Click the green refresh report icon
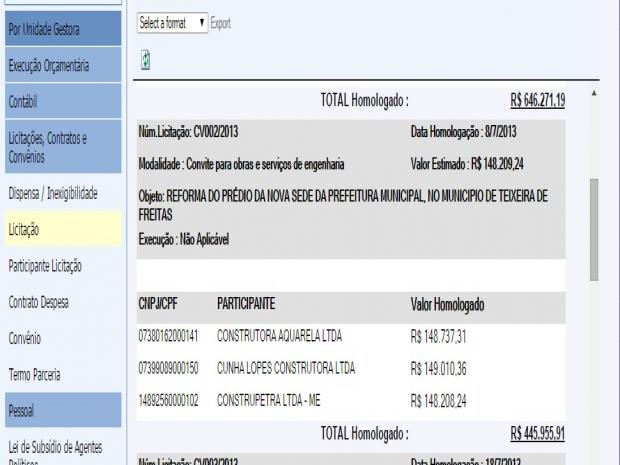The image size is (620, 465). (x=146, y=61)
